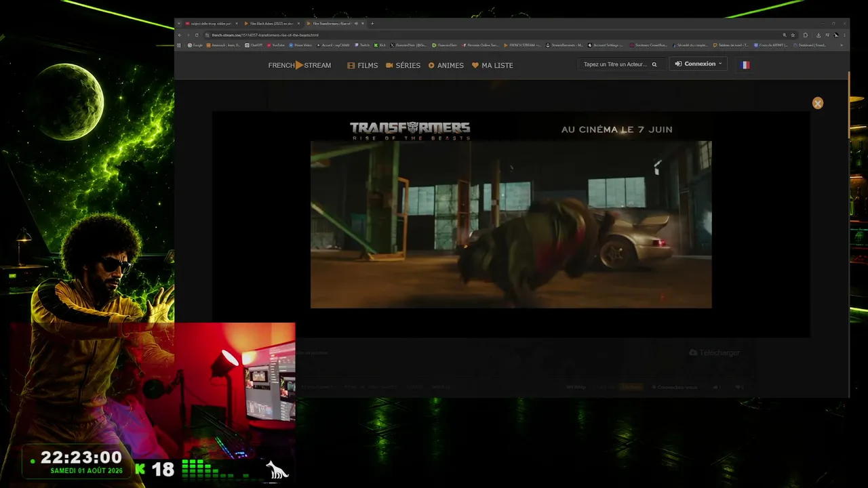The height and width of the screenshot is (488, 868).
Task: Click the French flag language icon
Action: click(x=745, y=64)
